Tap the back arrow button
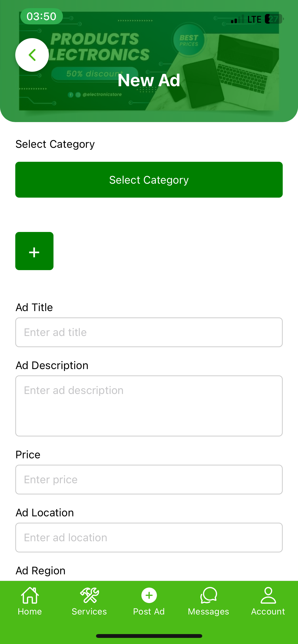This screenshot has width=298, height=644. (x=32, y=55)
